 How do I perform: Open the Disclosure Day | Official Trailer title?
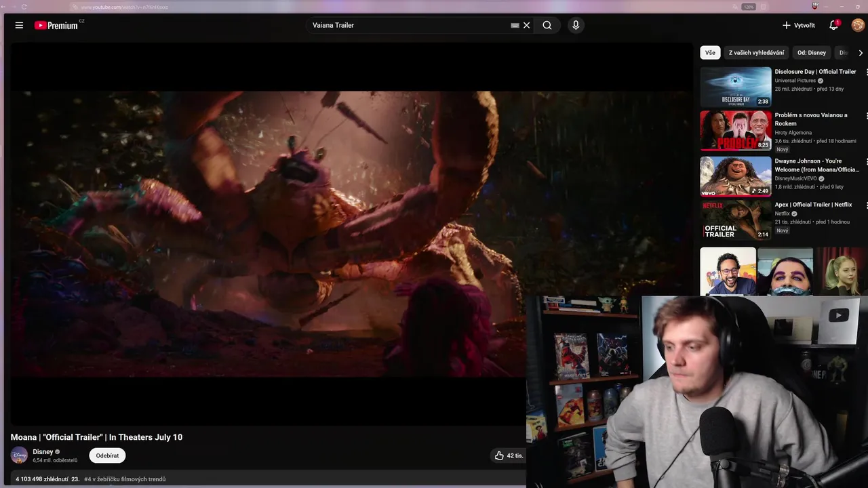[815, 71]
